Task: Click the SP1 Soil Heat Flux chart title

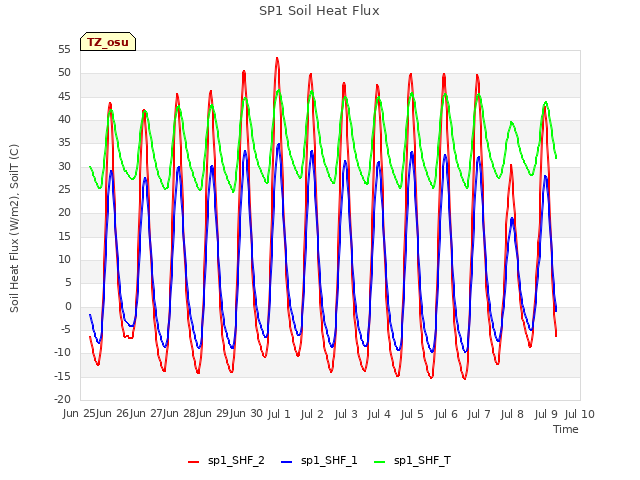Action: [x=319, y=11]
